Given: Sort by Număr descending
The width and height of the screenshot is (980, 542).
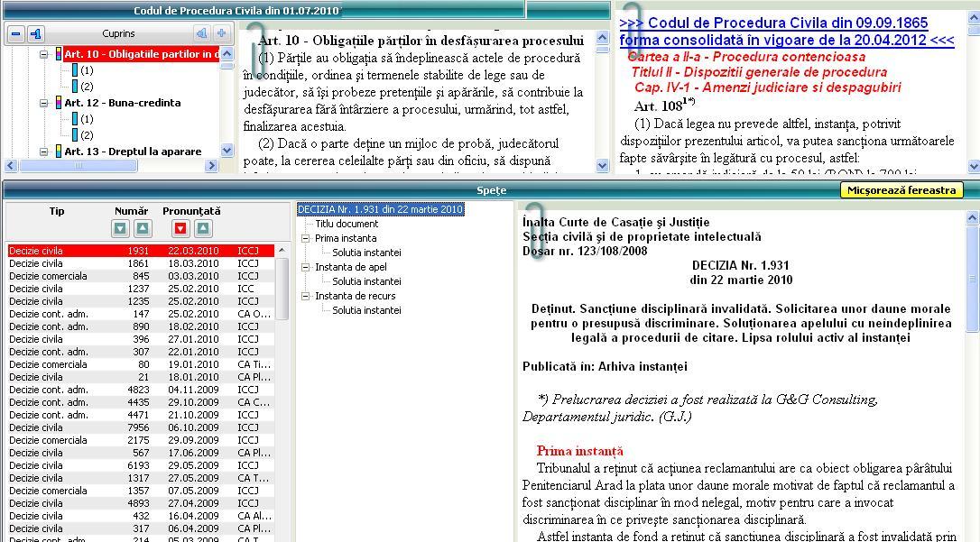Looking at the screenshot, I should pyautogui.click(x=120, y=228).
